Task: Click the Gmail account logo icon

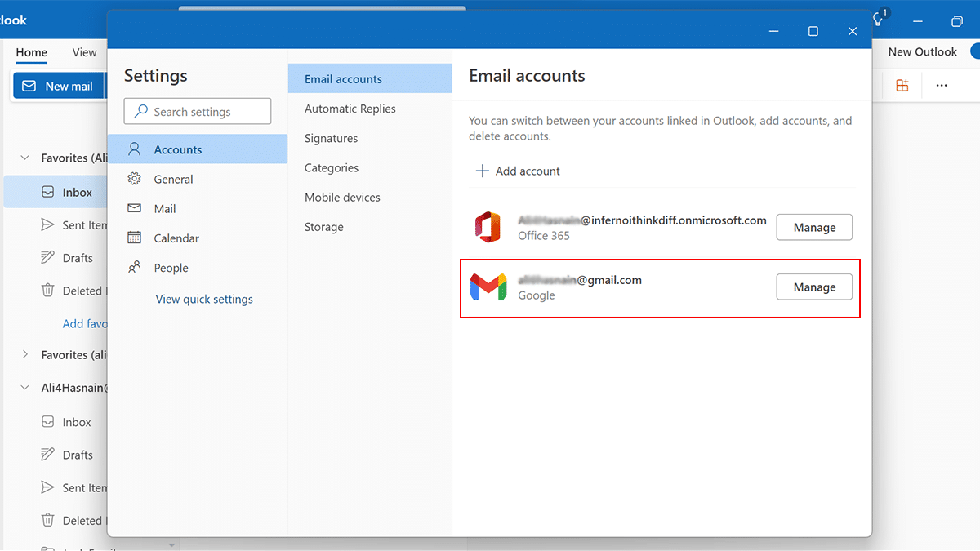Action: point(488,287)
